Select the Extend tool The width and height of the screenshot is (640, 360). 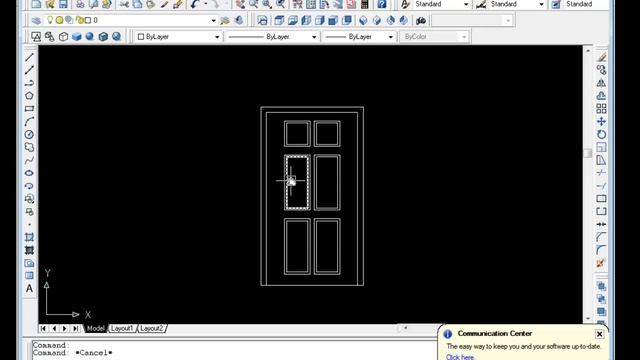pyautogui.click(x=601, y=186)
